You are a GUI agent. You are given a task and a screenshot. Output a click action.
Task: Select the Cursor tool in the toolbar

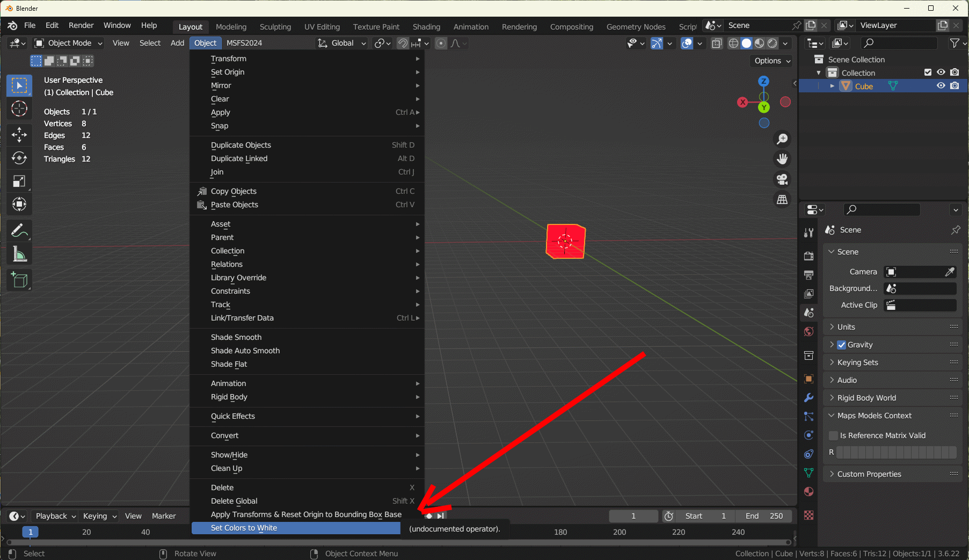click(19, 109)
